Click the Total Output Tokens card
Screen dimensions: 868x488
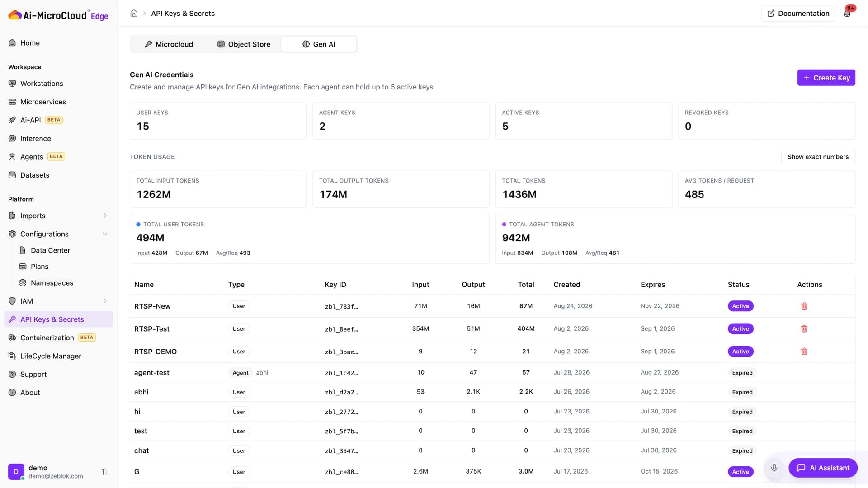pos(401,189)
